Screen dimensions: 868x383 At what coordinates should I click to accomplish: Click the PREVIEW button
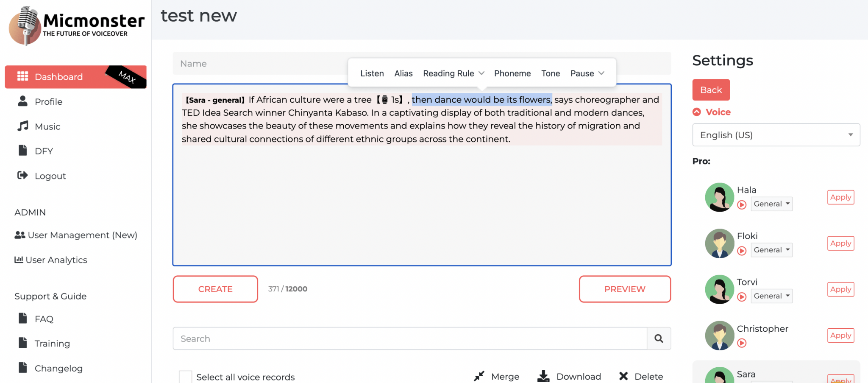tap(624, 289)
